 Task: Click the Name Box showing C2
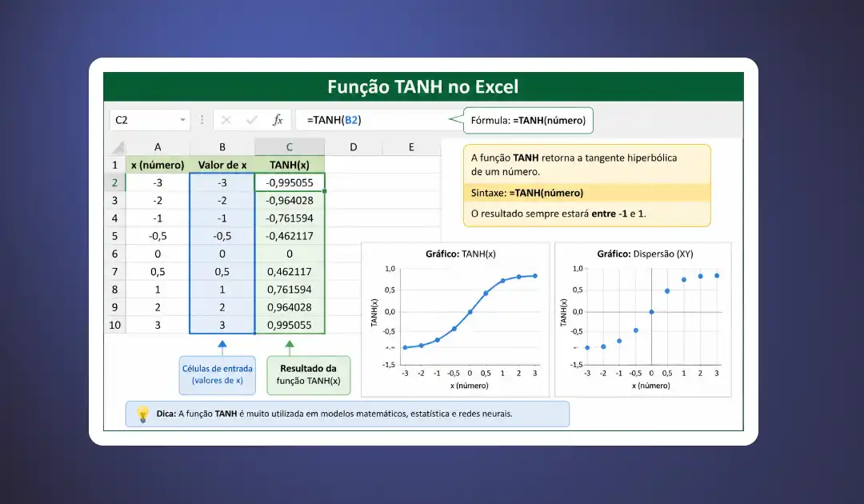(x=150, y=120)
